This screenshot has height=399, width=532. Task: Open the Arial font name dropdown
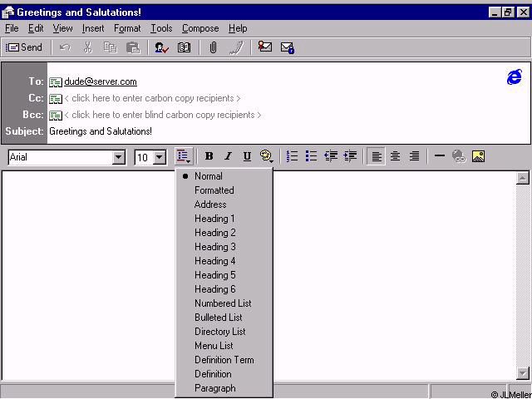[118, 157]
